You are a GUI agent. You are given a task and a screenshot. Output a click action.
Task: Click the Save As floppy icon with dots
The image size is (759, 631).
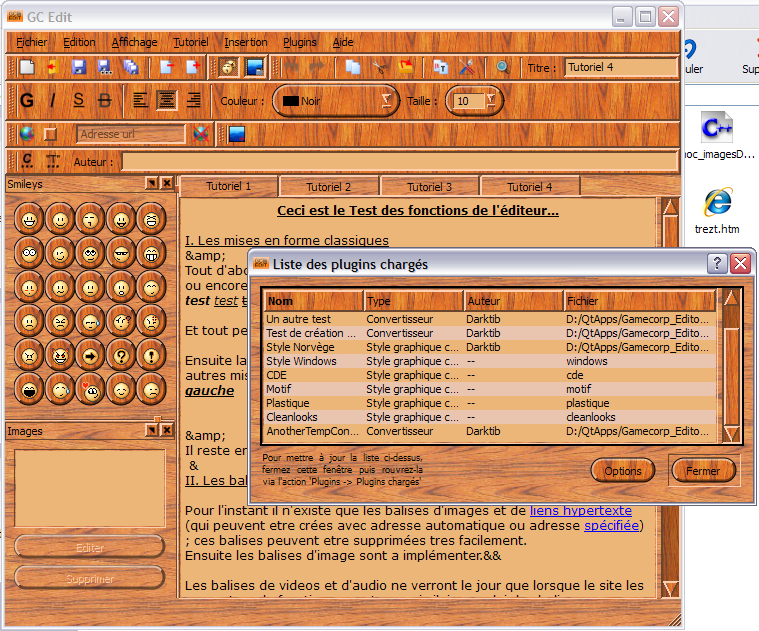[105, 67]
